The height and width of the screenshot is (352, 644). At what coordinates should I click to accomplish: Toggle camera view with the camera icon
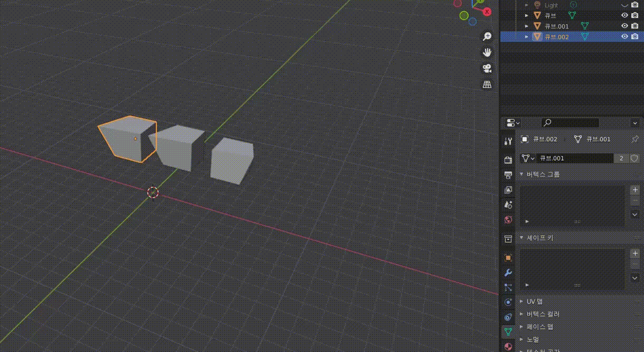(487, 68)
